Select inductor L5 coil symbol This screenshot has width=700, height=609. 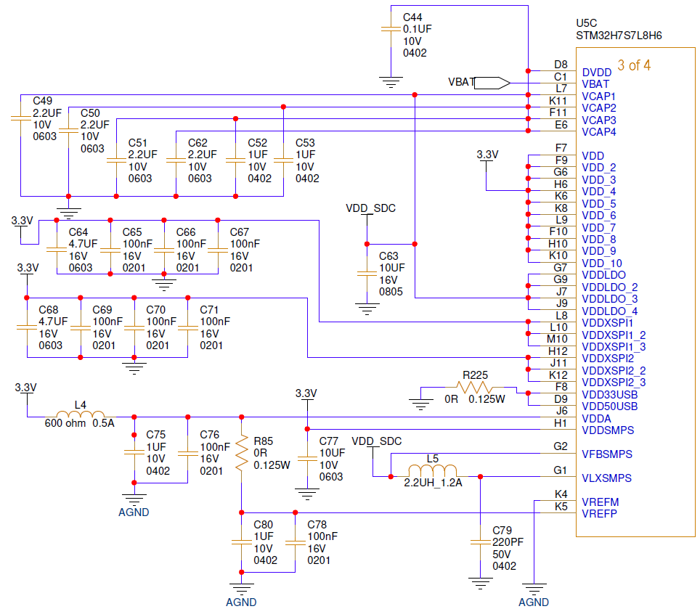433,471
